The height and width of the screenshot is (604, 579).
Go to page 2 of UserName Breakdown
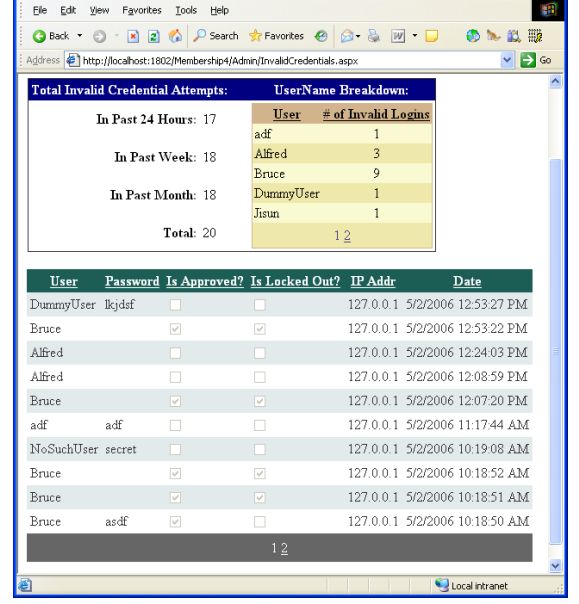[347, 235]
